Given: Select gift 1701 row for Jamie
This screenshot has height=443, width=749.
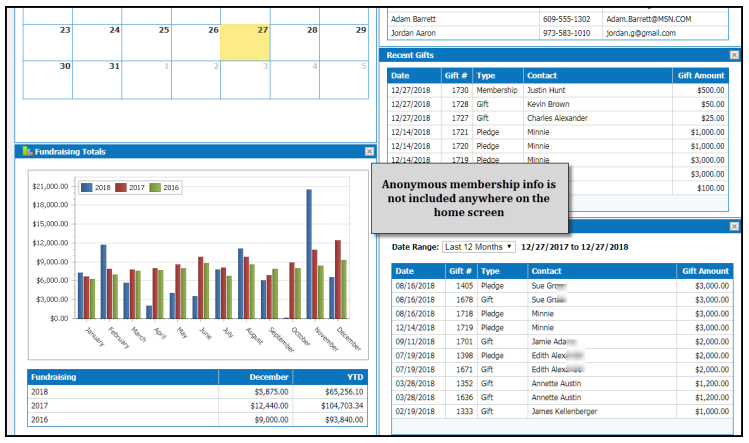Looking at the screenshot, I should coord(562,342).
